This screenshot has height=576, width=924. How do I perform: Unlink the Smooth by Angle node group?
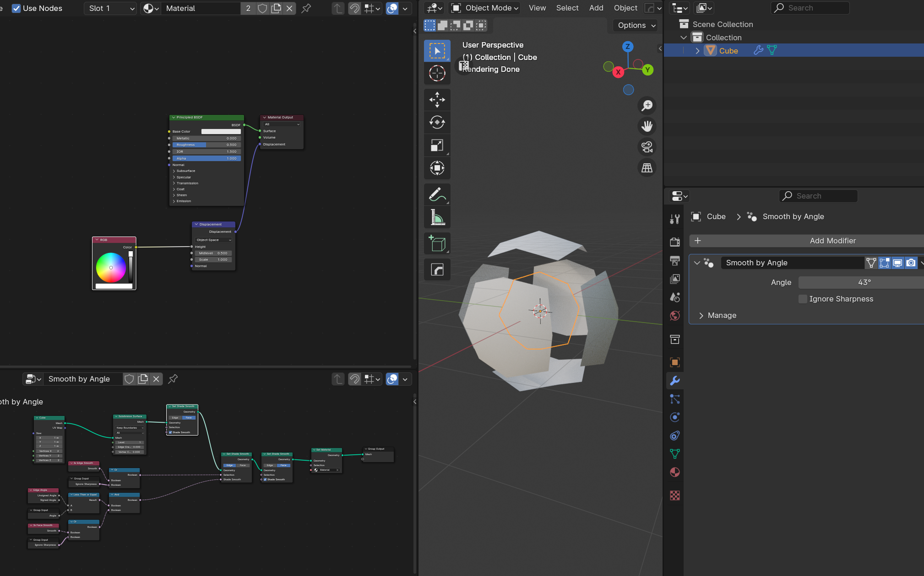(x=156, y=379)
